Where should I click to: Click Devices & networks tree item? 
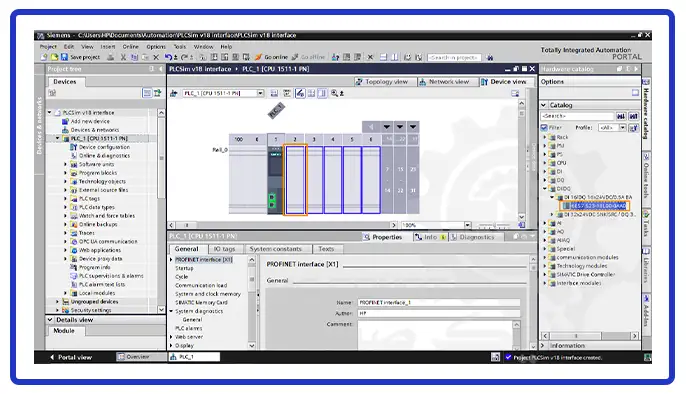(x=94, y=130)
